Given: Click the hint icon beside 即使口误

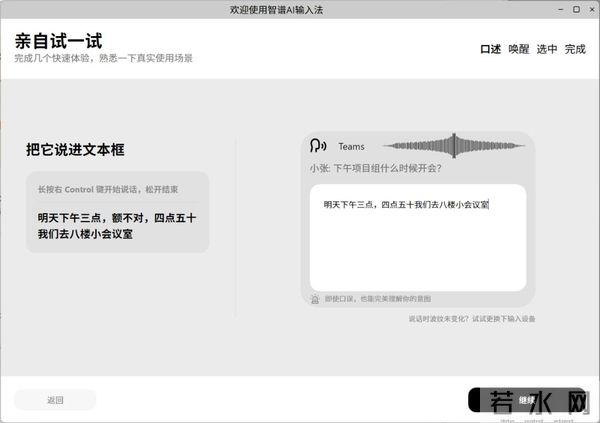Looking at the screenshot, I should [x=315, y=299].
